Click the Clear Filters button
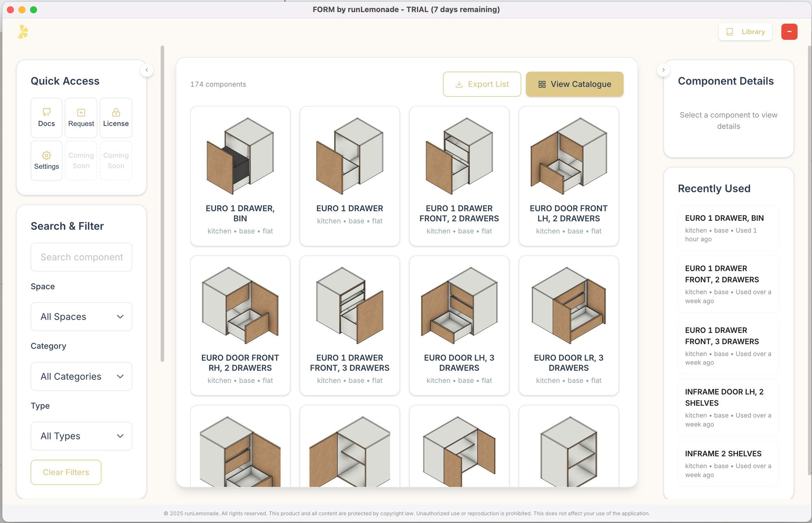Viewport: 812px width, 523px height. (x=66, y=472)
